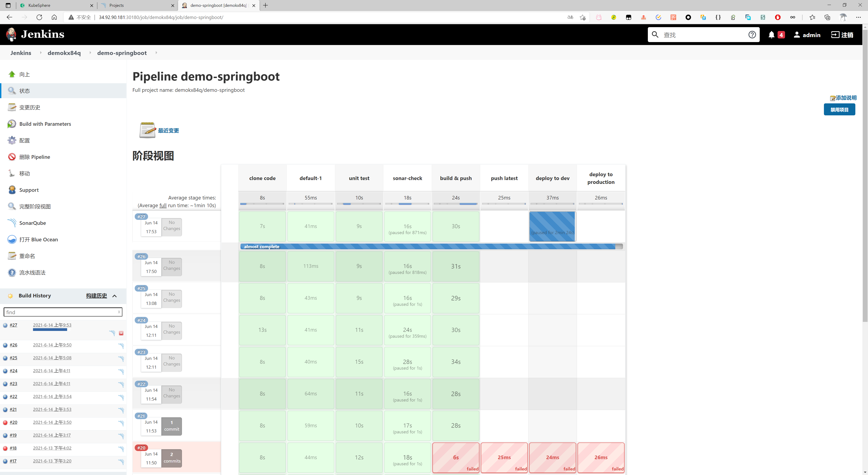Image resolution: width=868 pixels, height=475 pixels.
Task: Click the paused deploy to dev stage cell
Action: pyautogui.click(x=552, y=226)
